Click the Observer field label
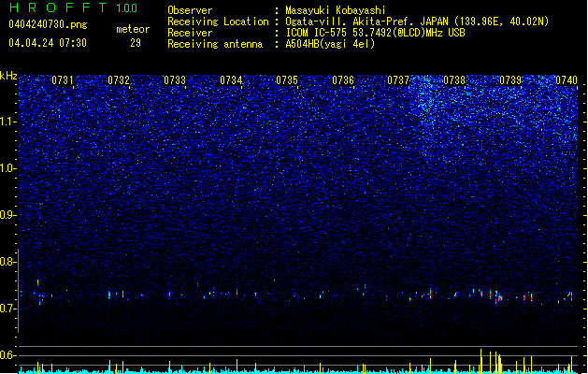 pos(190,10)
